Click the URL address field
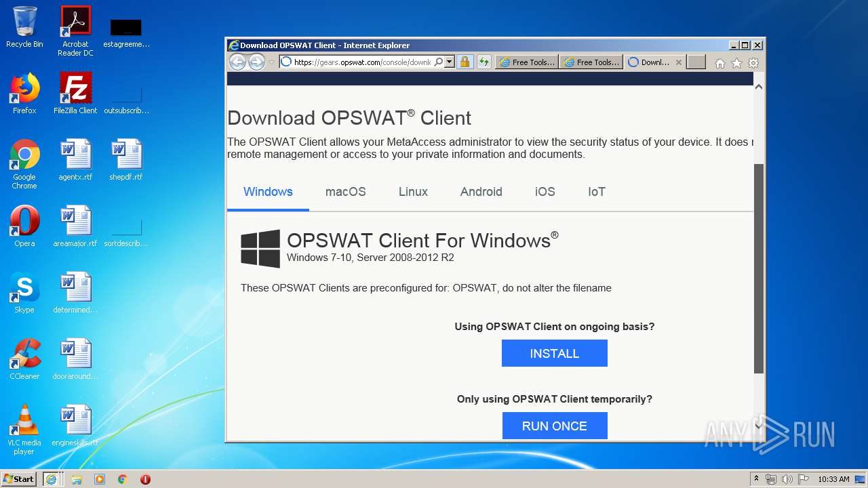The image size is (868, 488). [362, 62]
